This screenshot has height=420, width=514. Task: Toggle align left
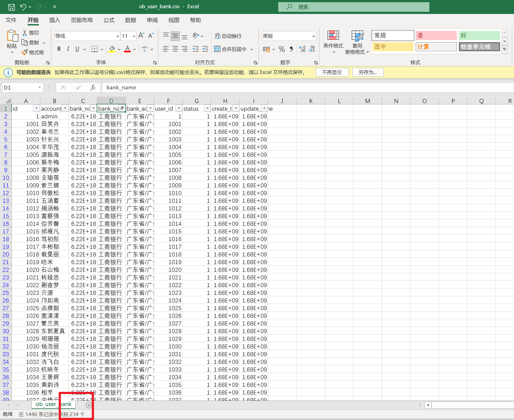click(166, 49)
